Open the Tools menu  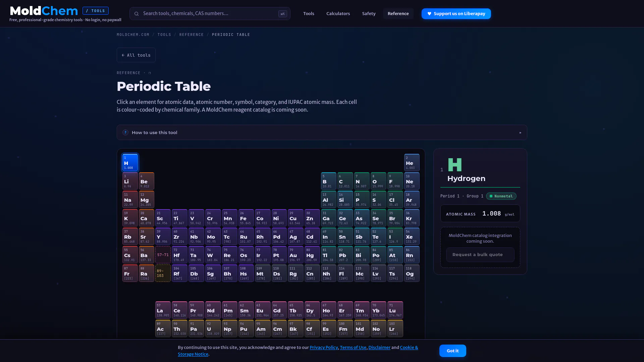(x=309, y=14)
